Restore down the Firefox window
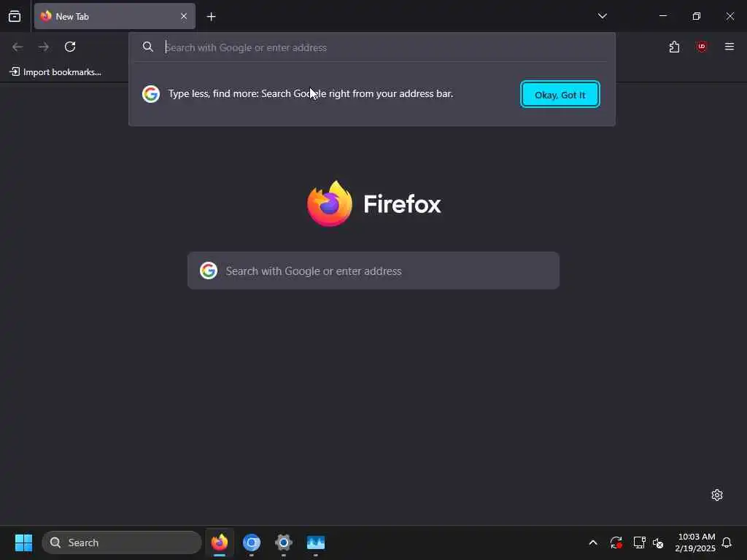 [x=697, y=16]
